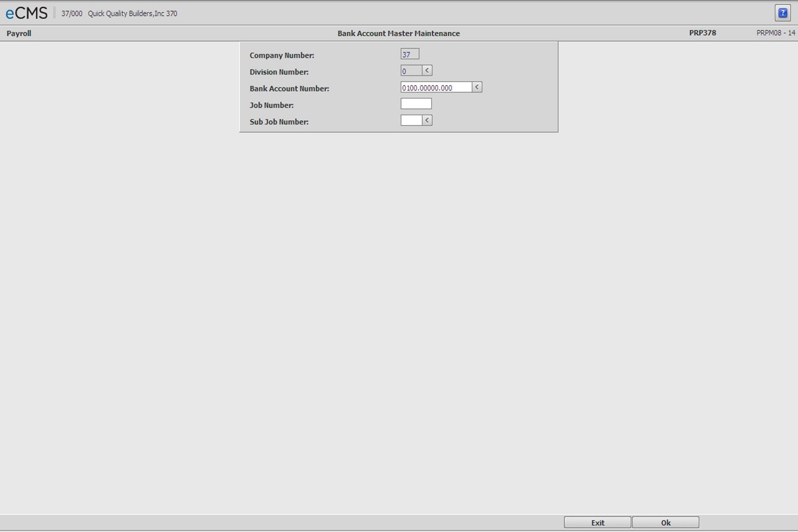
Task: Click the PRPM08 - 14 menu code
Action: tap(776, 33)
